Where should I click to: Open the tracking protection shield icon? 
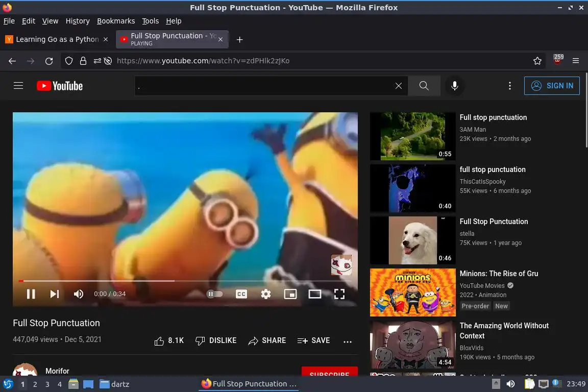(68, 61)
